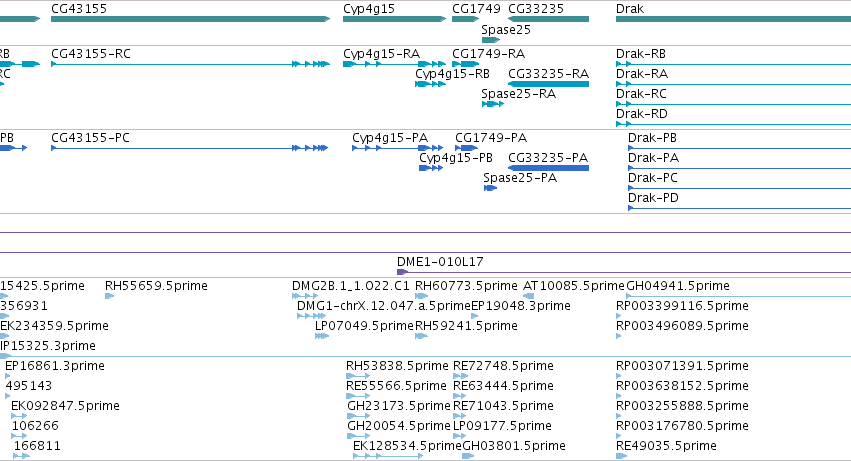The image size is (851, 461).
Task: Click transcript CG1749-RA
Action: point(466,64)
